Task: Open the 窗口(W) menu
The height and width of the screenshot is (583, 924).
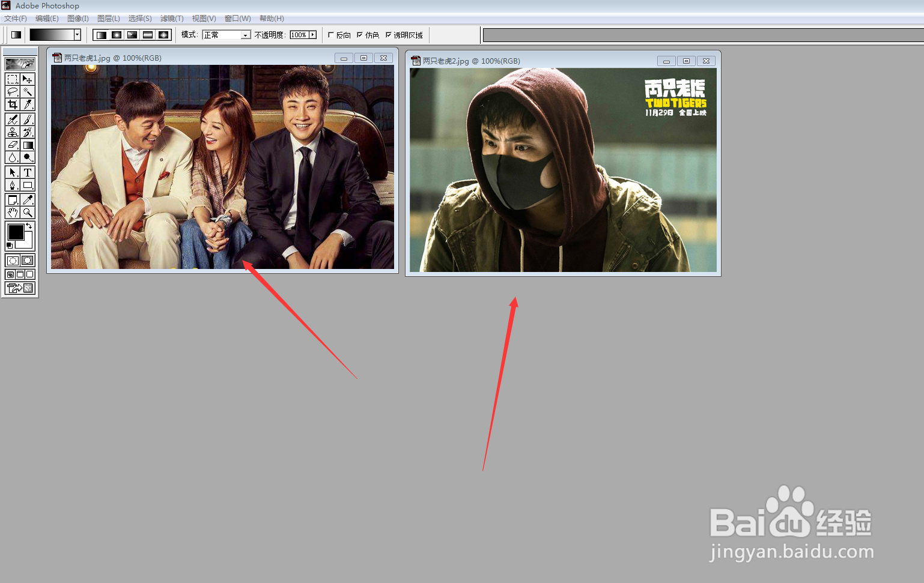Action: 238,19
